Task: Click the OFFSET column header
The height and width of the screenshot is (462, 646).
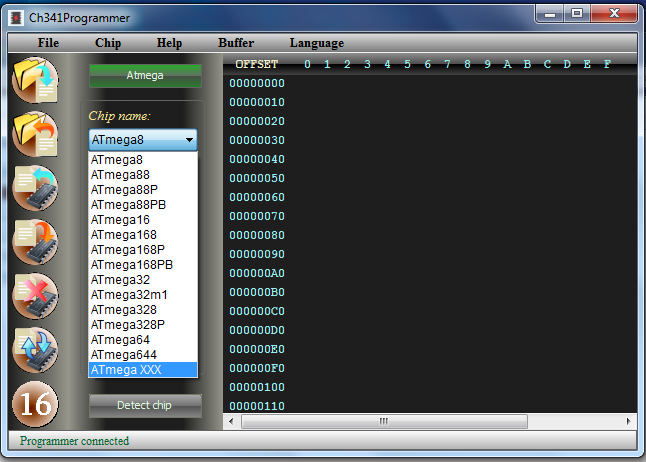Action: tap(257, 64)
